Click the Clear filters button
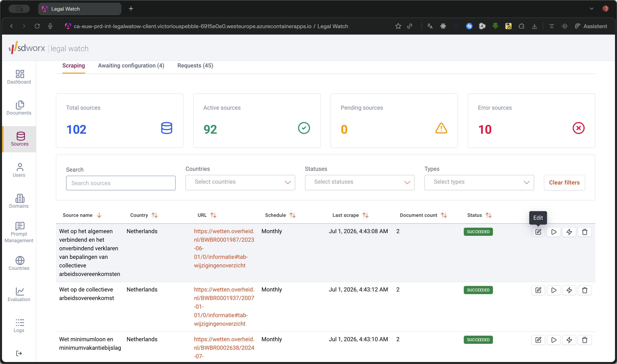 click(x=564, y=182)
